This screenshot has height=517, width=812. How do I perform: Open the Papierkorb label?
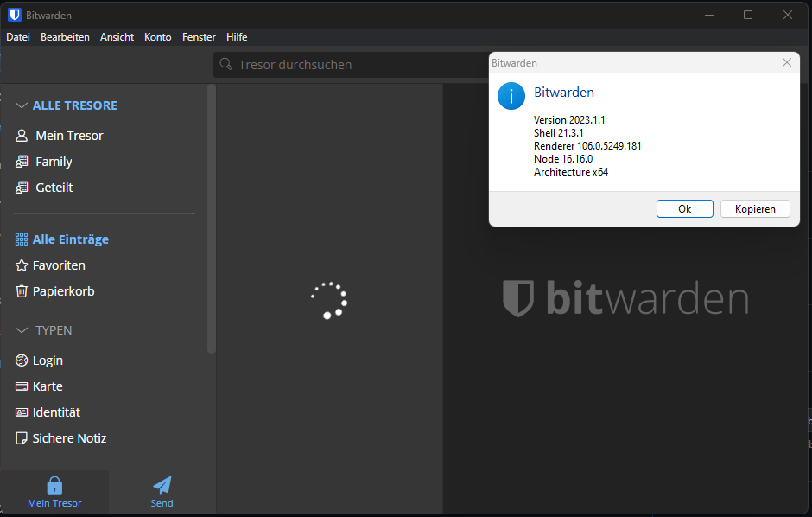64,291
